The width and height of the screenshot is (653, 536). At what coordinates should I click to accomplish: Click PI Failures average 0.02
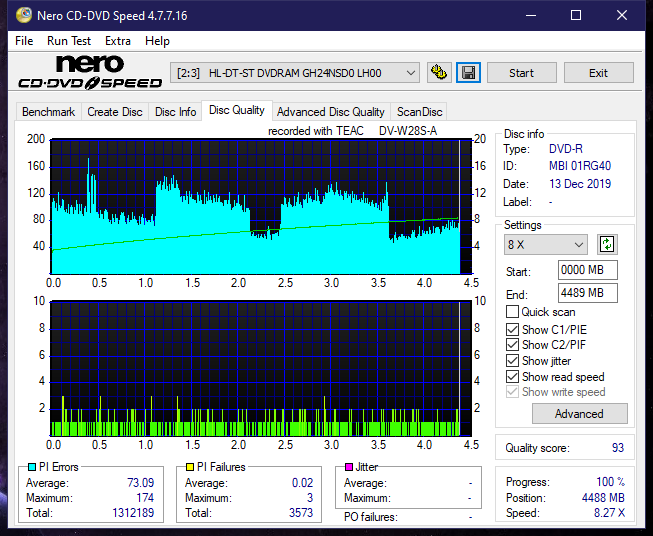click(302, 483)
